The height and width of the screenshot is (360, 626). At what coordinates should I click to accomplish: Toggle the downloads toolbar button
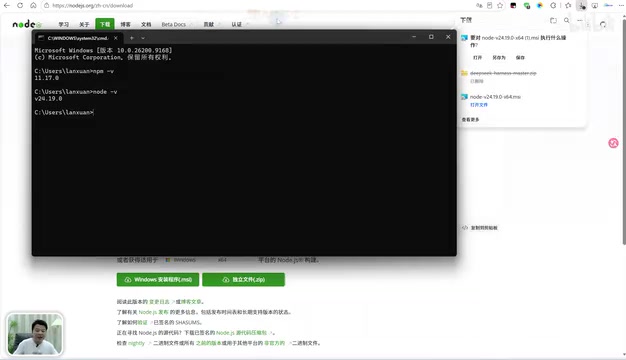pyautogui.click(x=582, y=6)
